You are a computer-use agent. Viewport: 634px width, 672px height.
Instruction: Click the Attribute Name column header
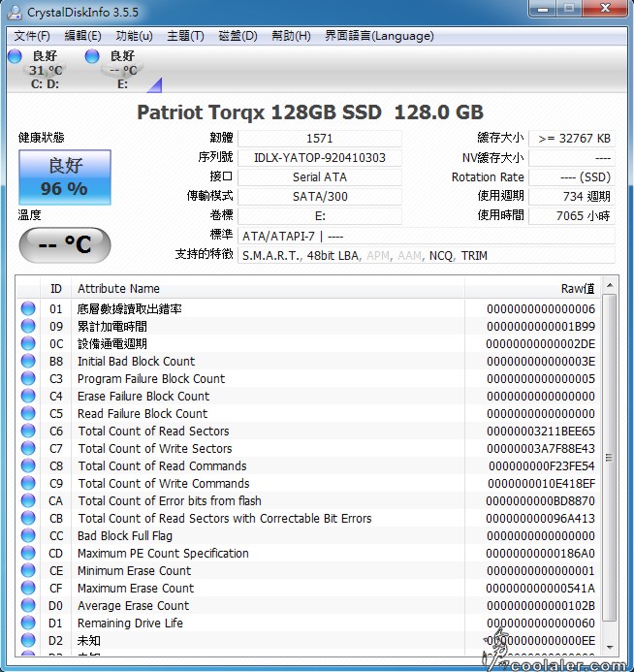(x=268, y=288)
